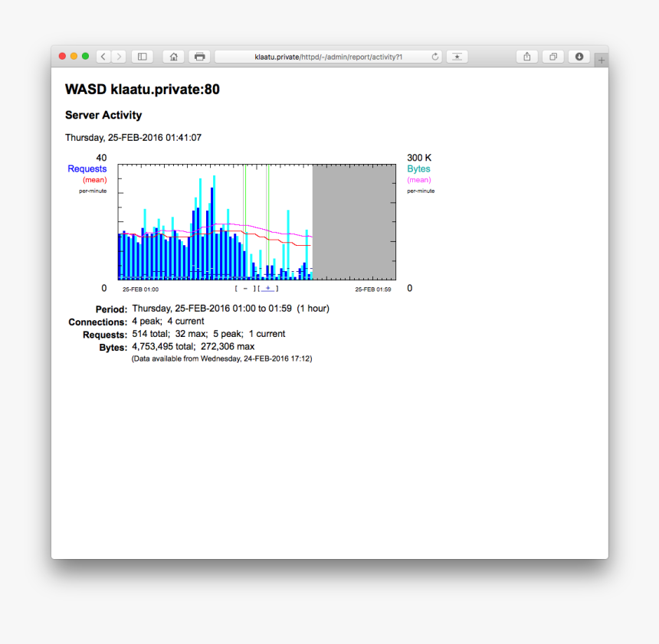This screenshot has width=659, height=644.
Task: Enter full screen with green button
Action: (x=85, y=57)
